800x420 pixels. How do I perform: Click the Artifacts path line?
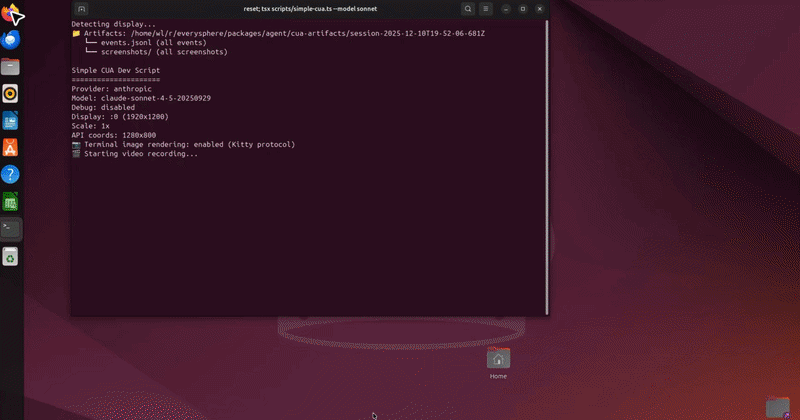tap(278, 33)
